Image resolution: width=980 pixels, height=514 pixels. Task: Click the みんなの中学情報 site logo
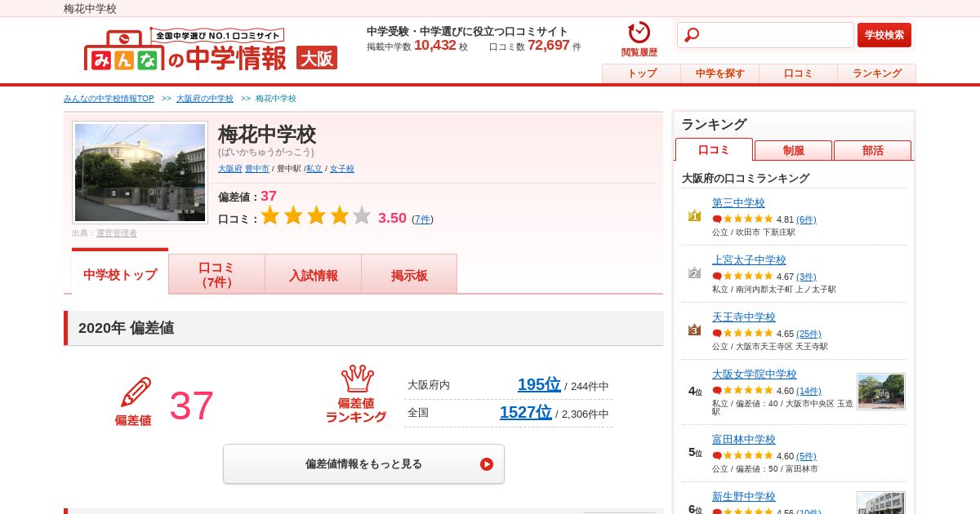click(185, 51)
